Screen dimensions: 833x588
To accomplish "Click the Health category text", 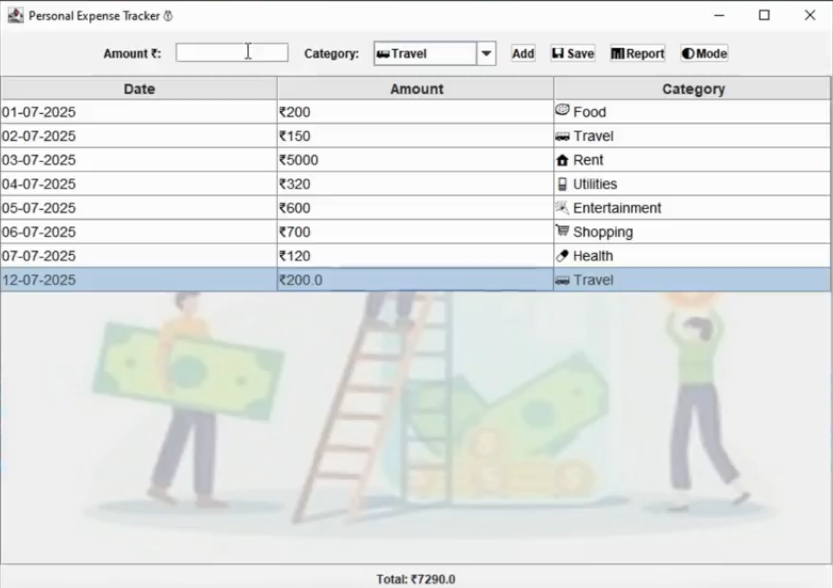I will [x=593, y=256].
